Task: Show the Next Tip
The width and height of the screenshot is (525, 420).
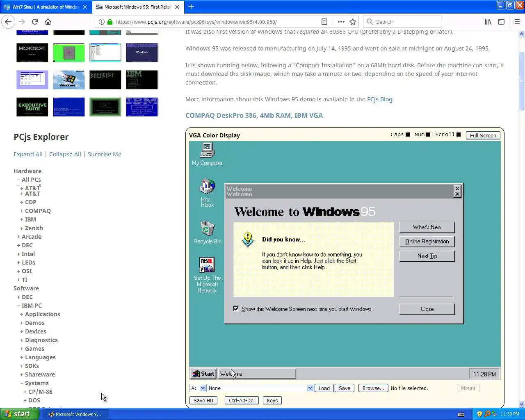Action: pyautogui.click(x=427, y=256)
